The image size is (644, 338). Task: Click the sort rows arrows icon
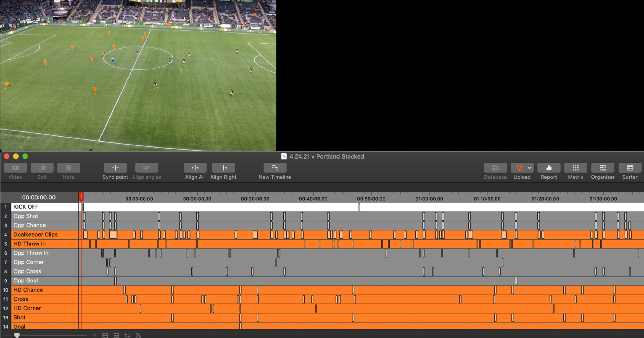pyautogui.click(x=127, y=335)
